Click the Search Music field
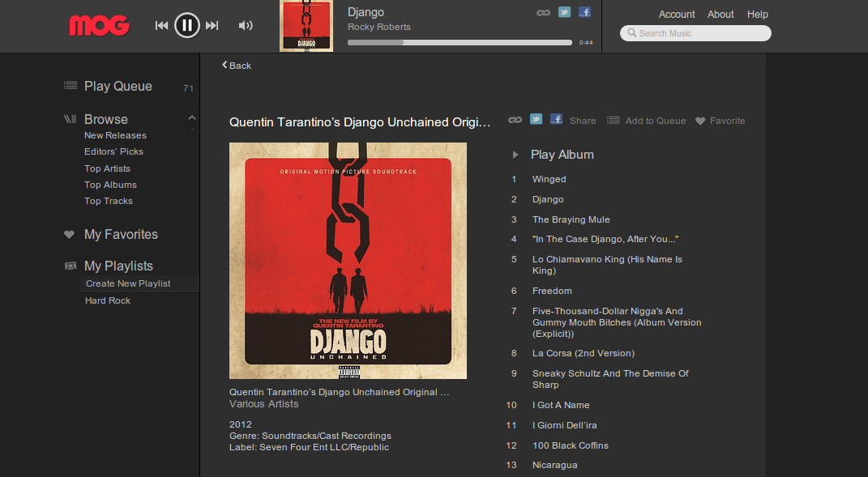868x477 pixels. tap(695, 33)
